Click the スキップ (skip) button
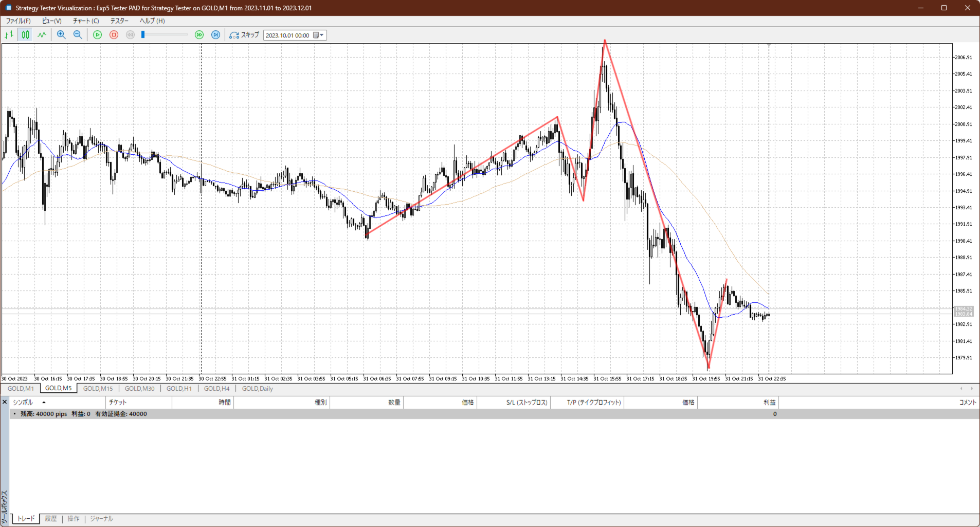 [244, 35]
